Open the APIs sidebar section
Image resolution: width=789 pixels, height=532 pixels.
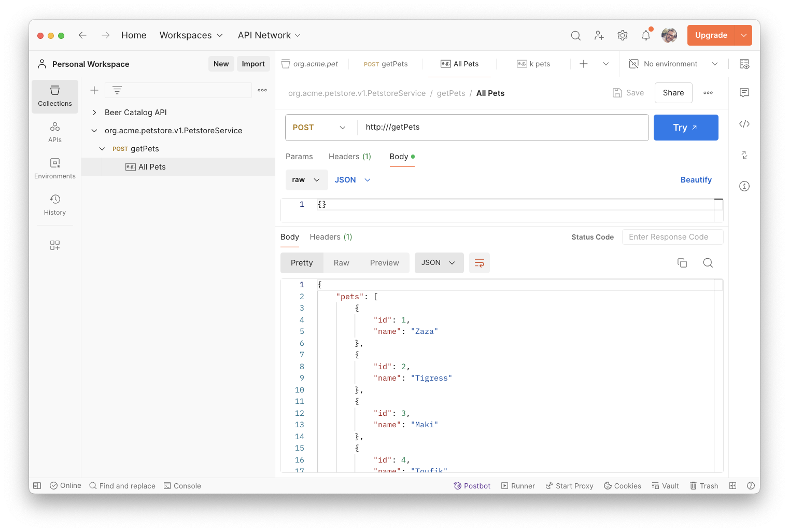point(55,132)
